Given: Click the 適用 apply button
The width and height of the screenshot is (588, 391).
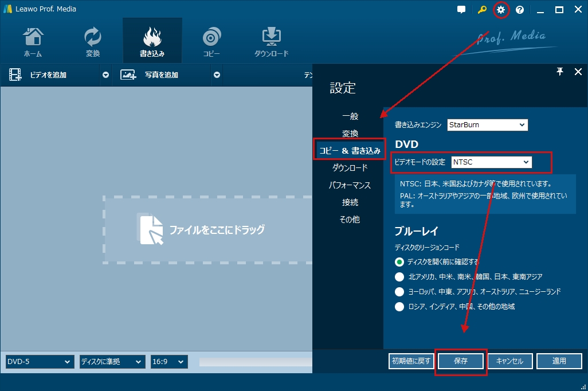Looking at the screenshot, I should (x=559, y=361).
